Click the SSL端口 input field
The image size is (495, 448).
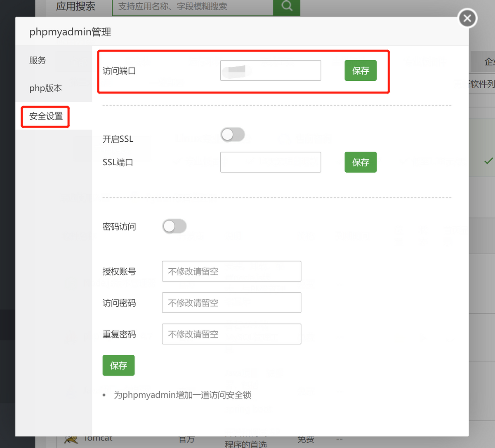(x=271, y=162)
